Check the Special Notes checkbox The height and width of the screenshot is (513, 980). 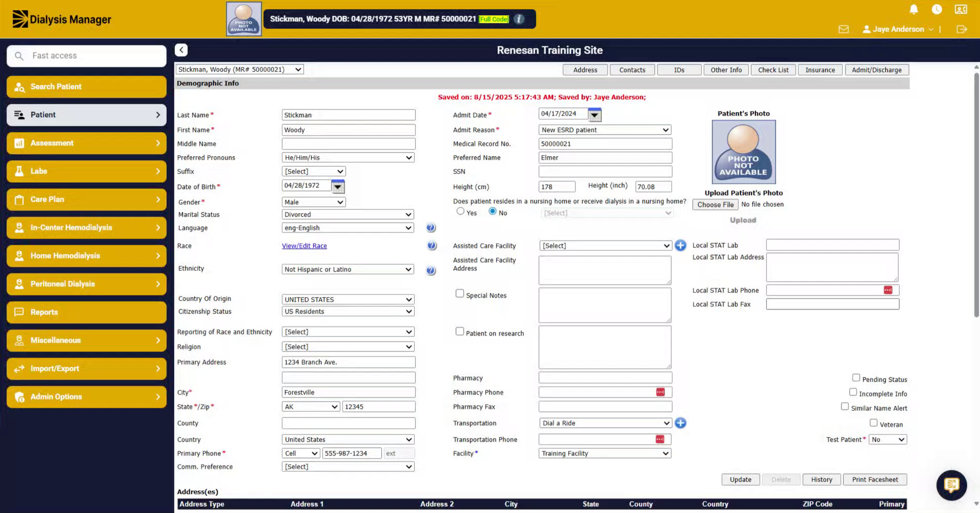pyautogui.click(x=460, y=293)
